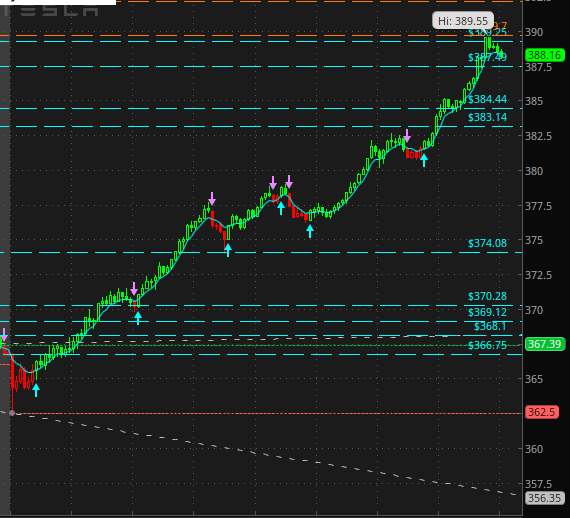Click the Hi: 389.55 high price bubble

click(463, 20)
